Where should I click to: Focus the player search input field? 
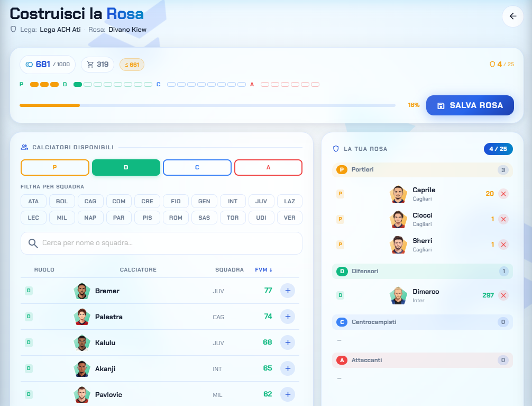click(x=161, y=243)
